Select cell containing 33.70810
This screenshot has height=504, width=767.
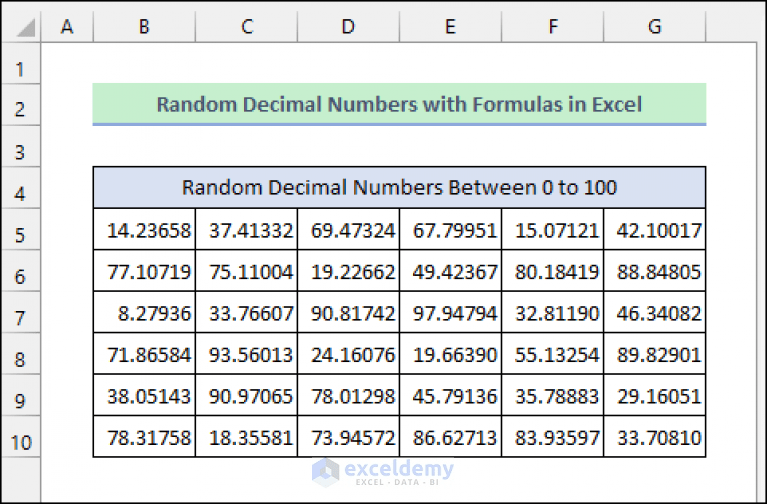point(655,437)
